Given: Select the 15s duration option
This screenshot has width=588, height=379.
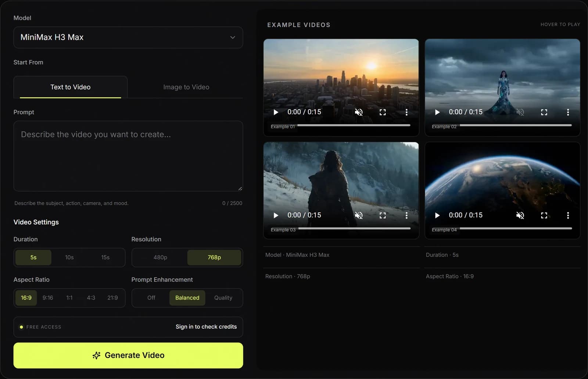Looking at the screenshot, I should [x=105, y=257].
